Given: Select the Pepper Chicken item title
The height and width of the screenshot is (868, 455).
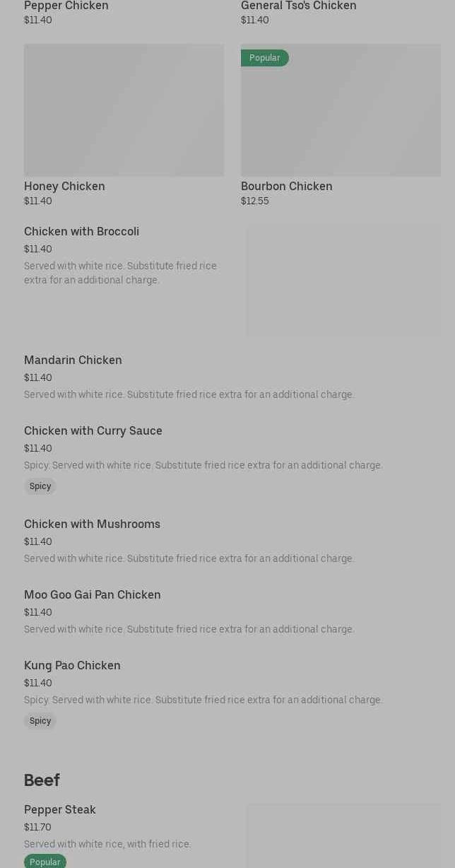Looking at the screenshot, I should click(66, 6).
